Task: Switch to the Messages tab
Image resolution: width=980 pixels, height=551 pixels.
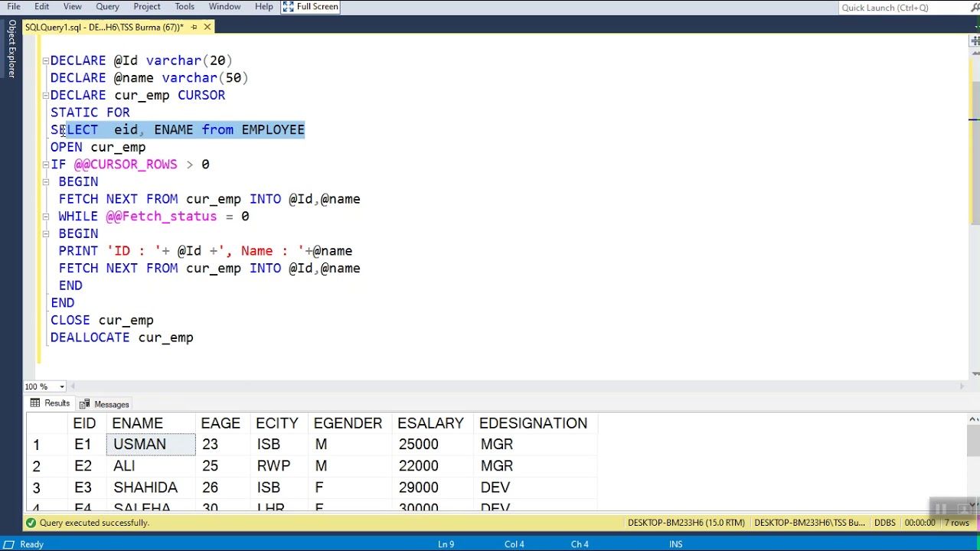Action: pyautogui.click(x=104, y=404)
